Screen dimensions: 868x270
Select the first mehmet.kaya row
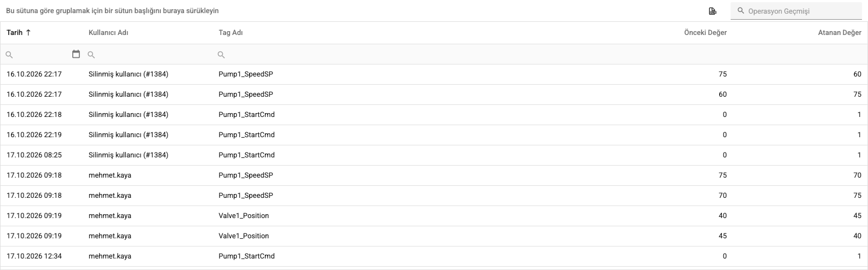[434, 175]
